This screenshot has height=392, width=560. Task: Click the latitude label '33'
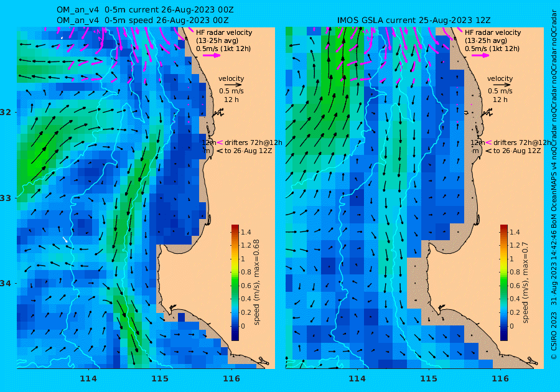(6, 198)
